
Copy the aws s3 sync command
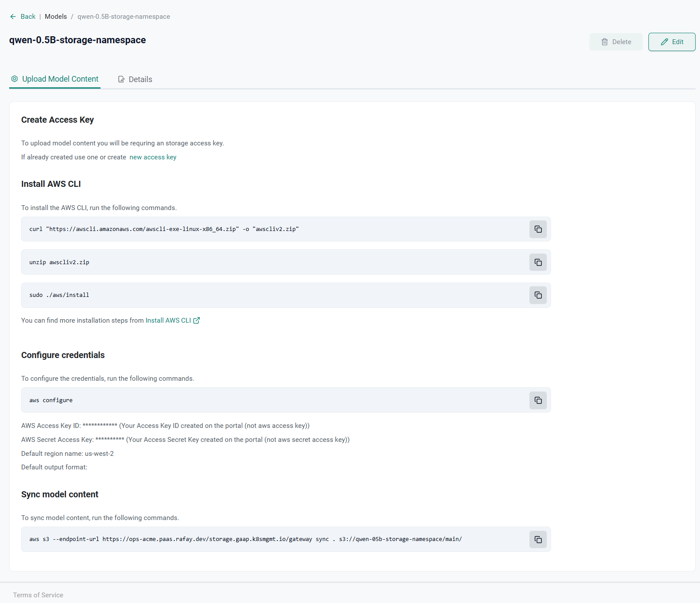pos(538,540)
